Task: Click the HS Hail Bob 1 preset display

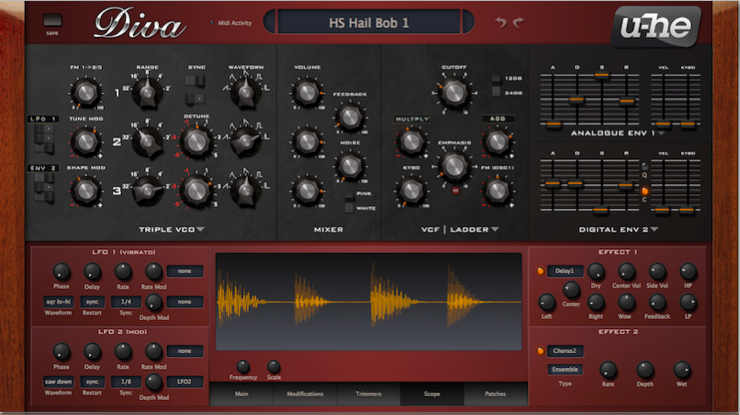Action: click(x=369, y=22)
